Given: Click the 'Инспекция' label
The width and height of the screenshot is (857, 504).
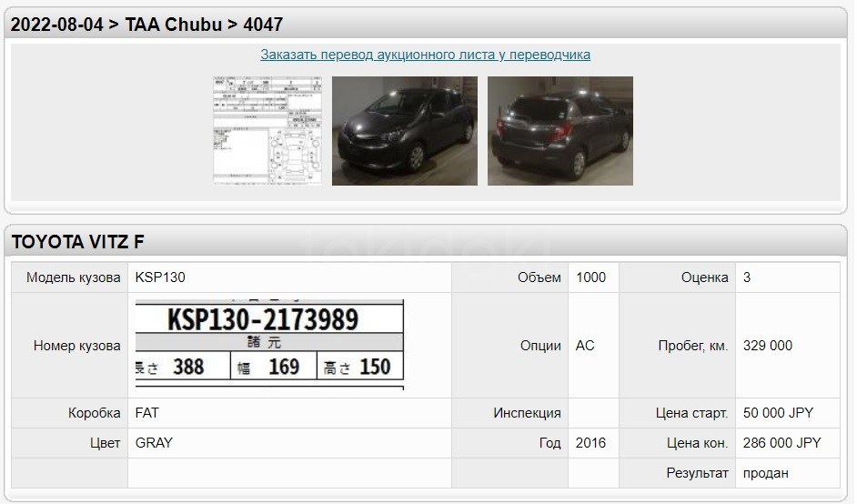Looking at the screenshot, I should [527, 413].
